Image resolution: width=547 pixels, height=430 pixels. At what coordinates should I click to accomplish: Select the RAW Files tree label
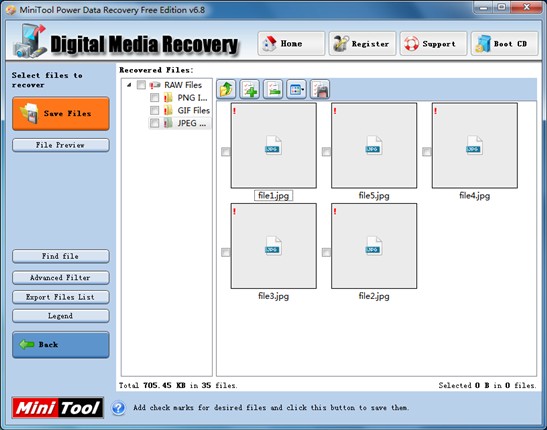tap(183, 85)
